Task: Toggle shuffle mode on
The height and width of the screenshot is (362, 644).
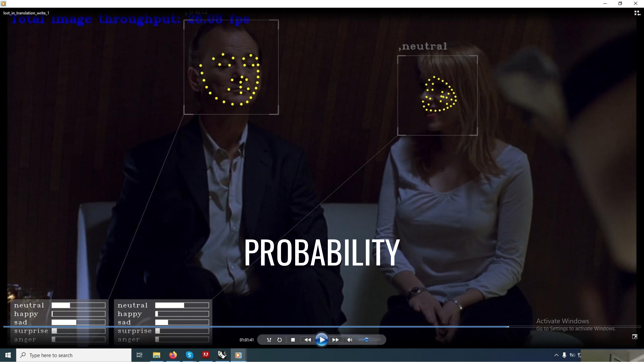Action: pyautogui.click(x=269, y=340)
